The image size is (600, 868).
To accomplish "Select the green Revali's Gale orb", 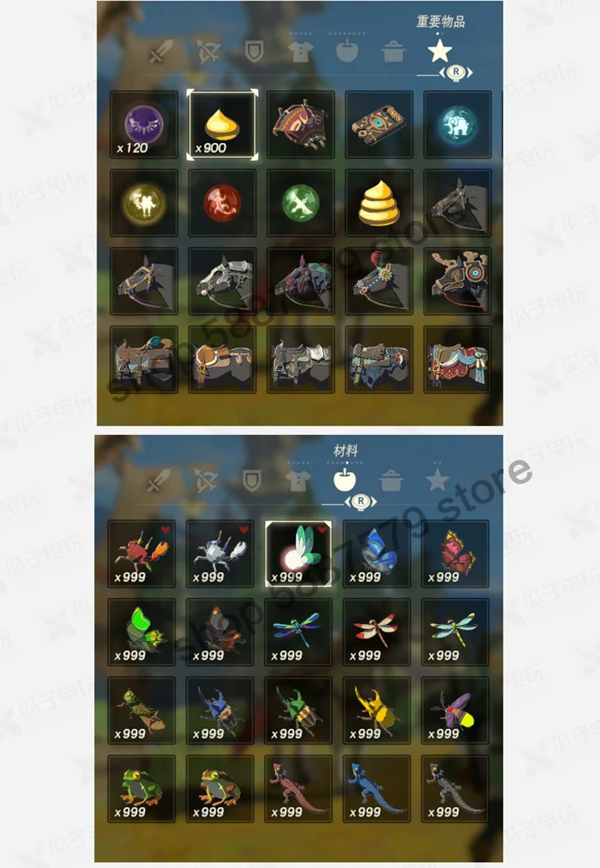I will [301, 203].
